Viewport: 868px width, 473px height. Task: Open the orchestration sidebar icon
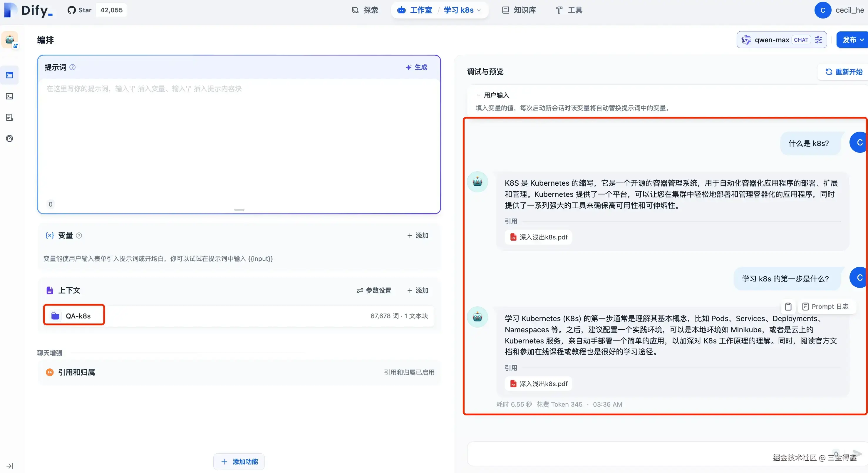[9, 75]
